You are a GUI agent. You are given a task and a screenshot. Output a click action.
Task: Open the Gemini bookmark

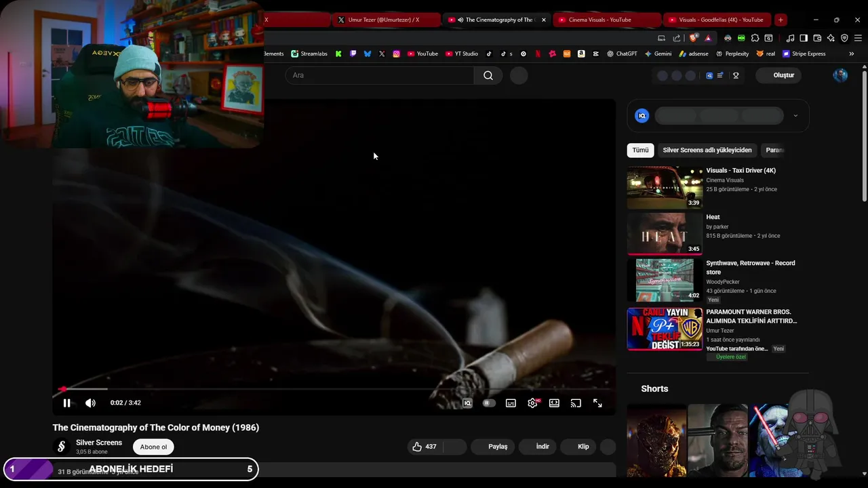click(658, 54)
